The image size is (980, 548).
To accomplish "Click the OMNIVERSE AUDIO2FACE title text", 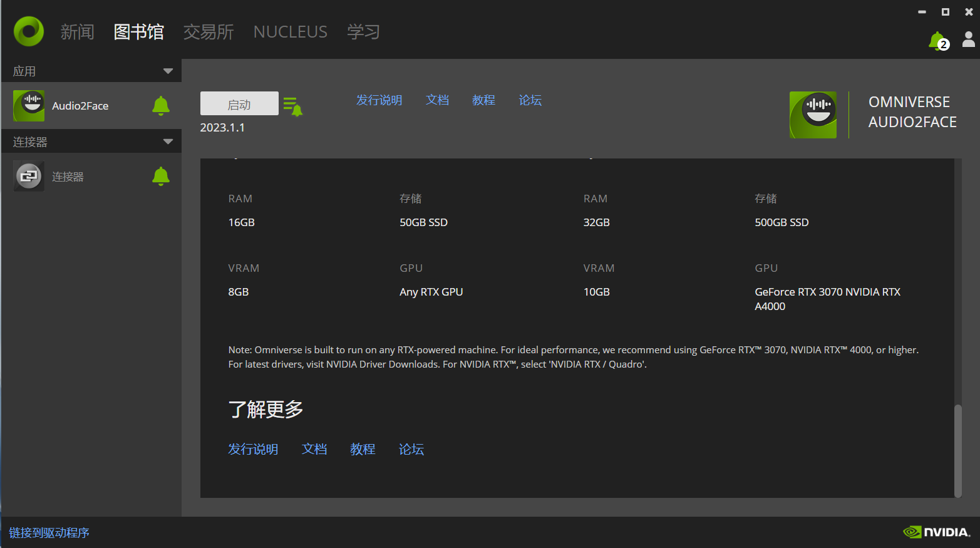I will point(912,112).
